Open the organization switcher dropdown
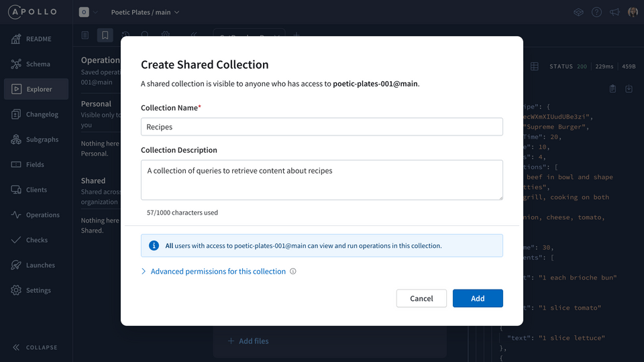Screen dimensions: 644x362 click(89, 12)
